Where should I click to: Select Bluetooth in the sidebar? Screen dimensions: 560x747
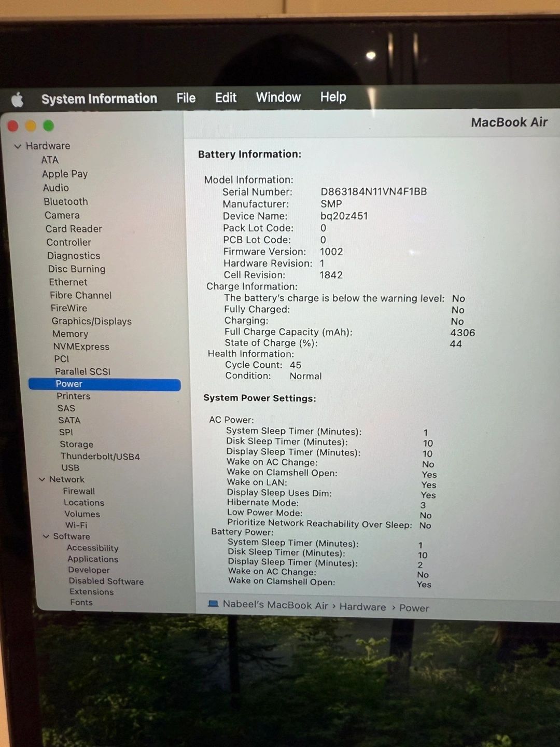(65, 201)
